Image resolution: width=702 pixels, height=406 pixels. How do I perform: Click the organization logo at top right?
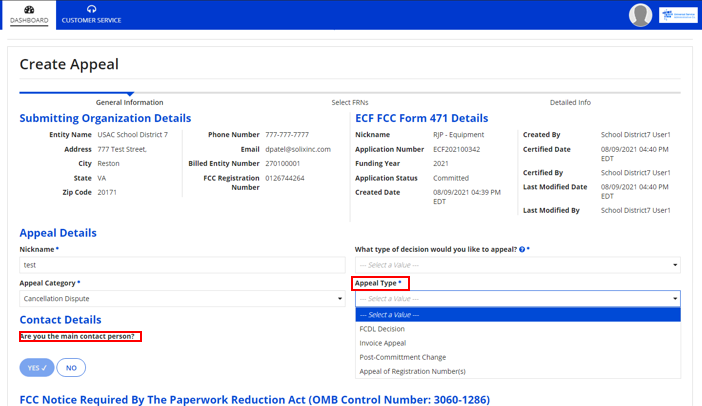click(x=679, y=15)
